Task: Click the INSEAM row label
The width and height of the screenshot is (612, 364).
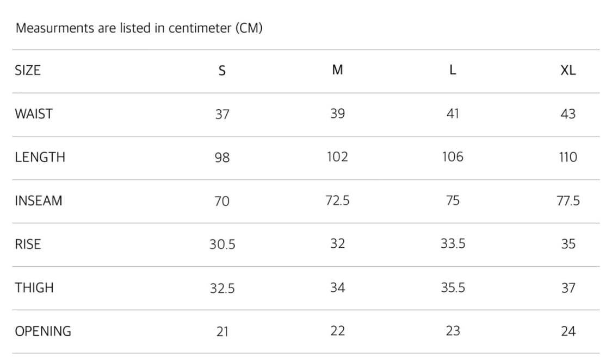Action: (x=39, y=200)
